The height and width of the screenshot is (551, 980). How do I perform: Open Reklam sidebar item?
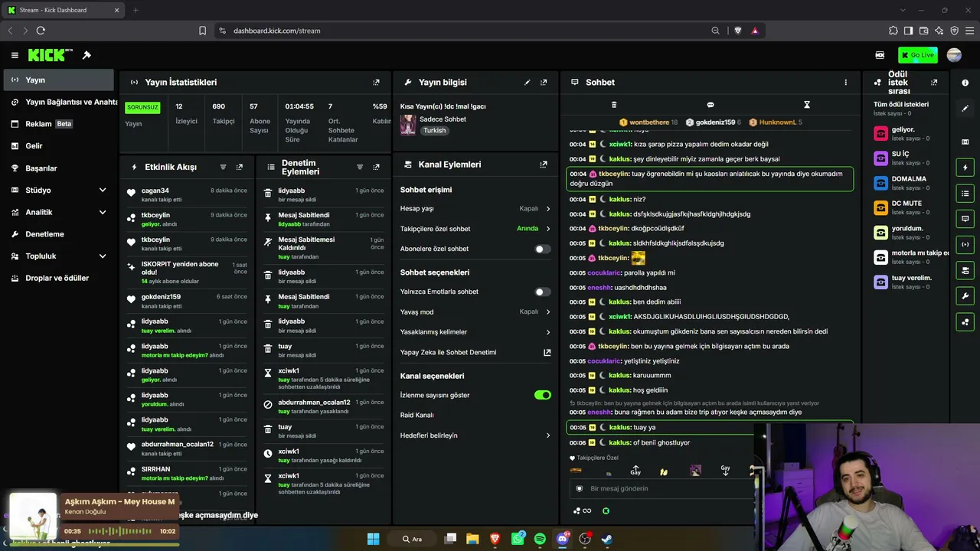[57, 124]
